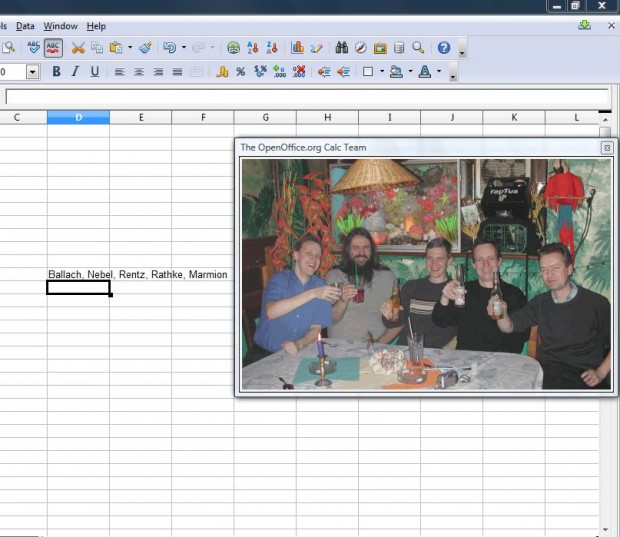Expand the Background Color dropdown

pyautogui.click(x=410, y=72)
